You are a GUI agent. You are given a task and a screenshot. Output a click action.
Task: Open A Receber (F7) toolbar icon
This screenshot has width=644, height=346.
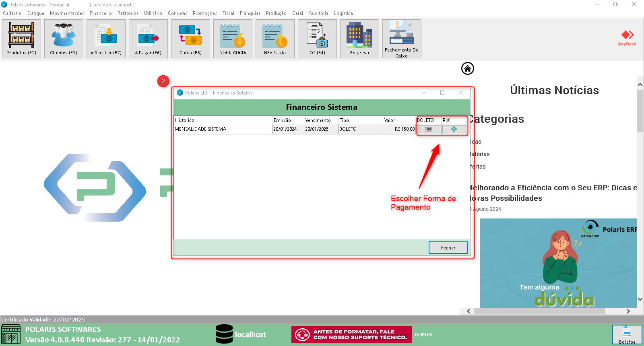[x=106, y=39]
